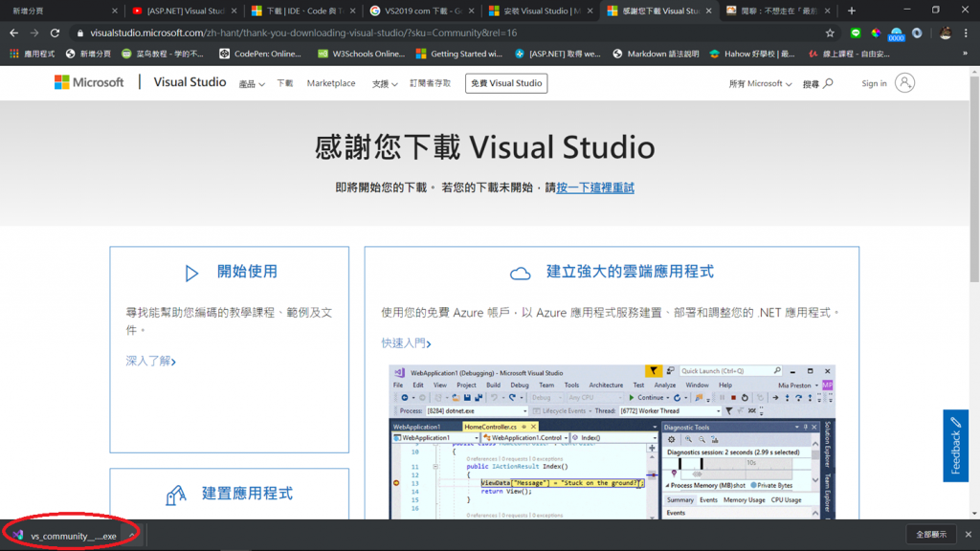Click 全部顯示 to show all downloads
980x551 pixels.
(931, 534)
